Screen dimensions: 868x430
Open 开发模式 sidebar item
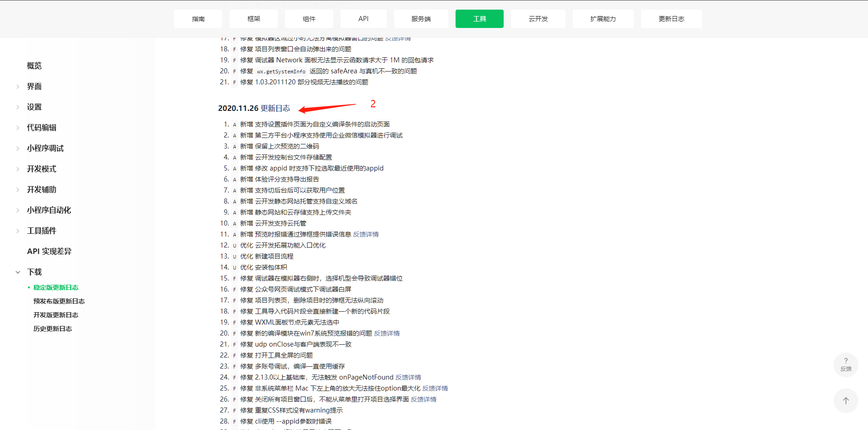(x=42, y=169)
